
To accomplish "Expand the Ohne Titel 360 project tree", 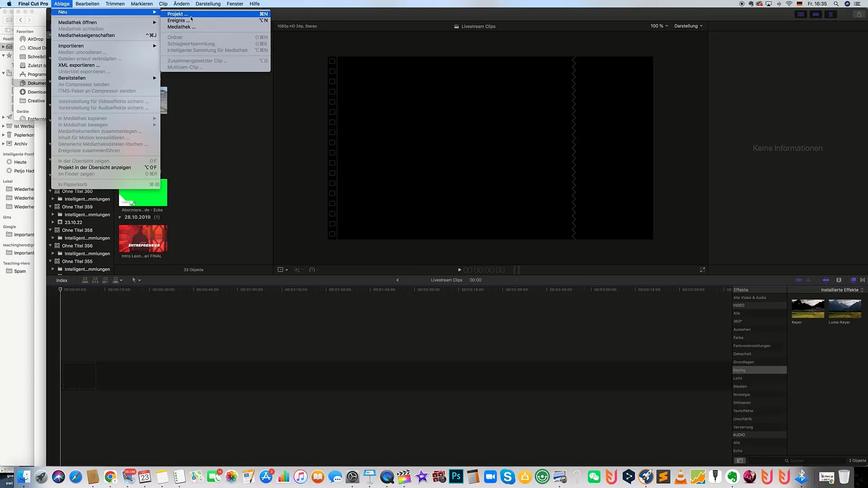I will pyautogui.click(x=51, y=191).
